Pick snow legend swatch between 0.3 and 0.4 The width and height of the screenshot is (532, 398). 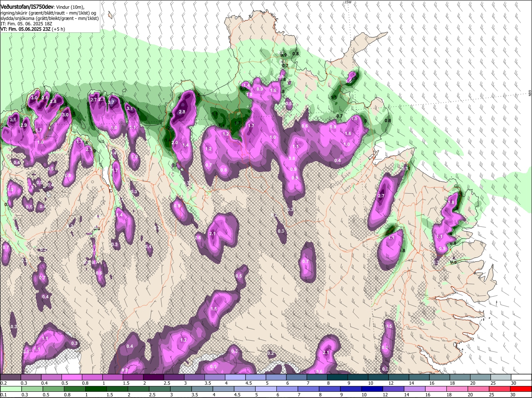[32, 377]
